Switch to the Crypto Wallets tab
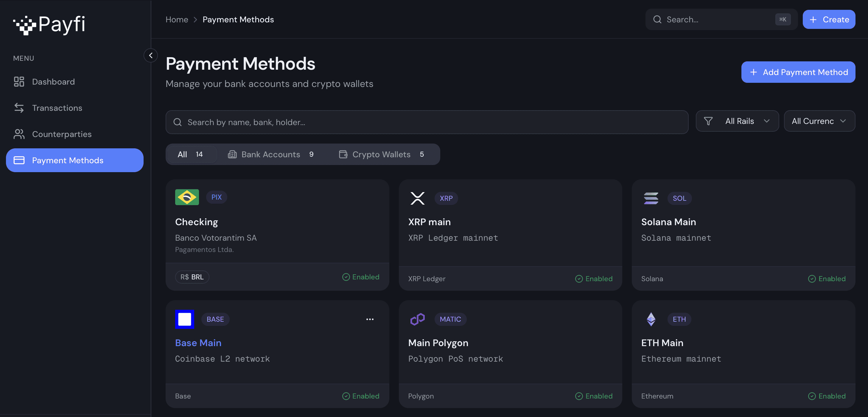Image resolution: width=868 pixels, height=417 pixels. pyautogui.click(x=381, y=154)
